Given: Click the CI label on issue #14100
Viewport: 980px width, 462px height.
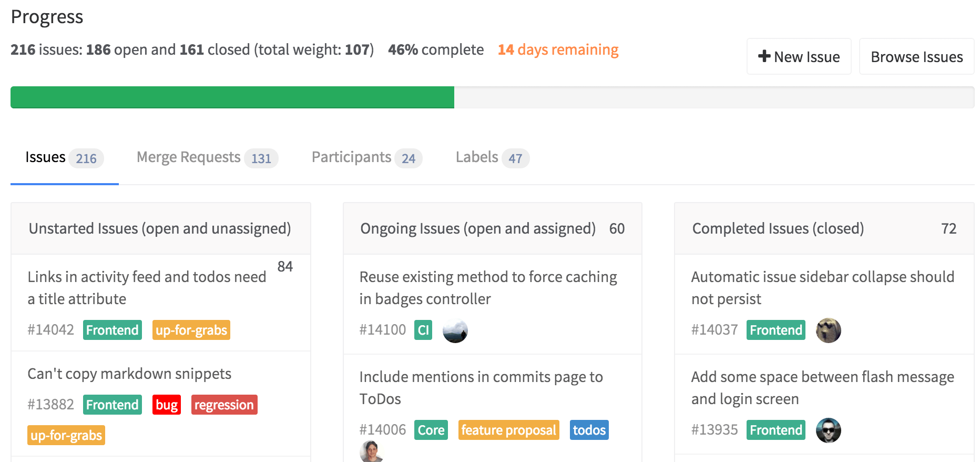Looking at the screenshot, I should [x=423, y=330].
